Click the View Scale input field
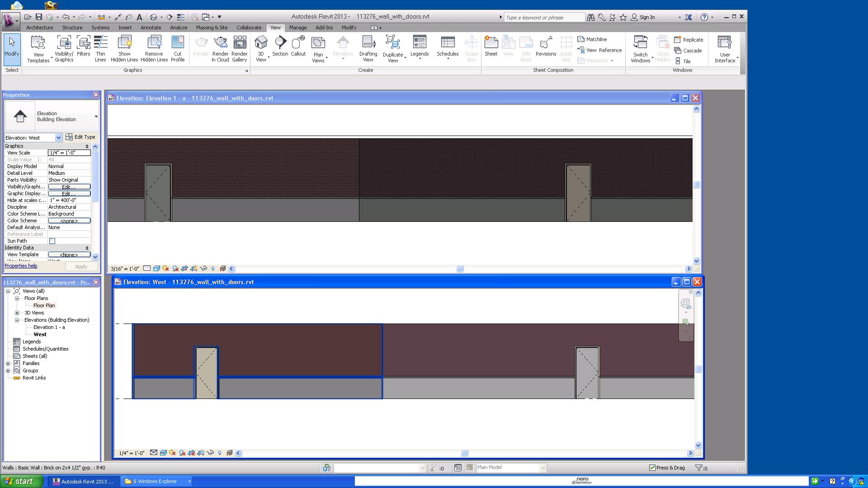 click(69, 153)
